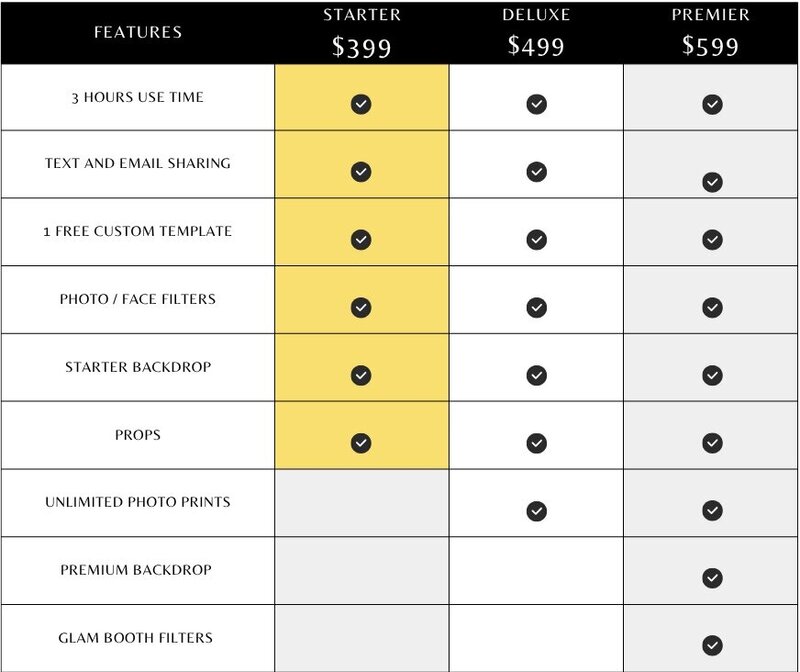
Task: Click Premier checkmark for 1 Free Custom Template
Action: [712, 240]
